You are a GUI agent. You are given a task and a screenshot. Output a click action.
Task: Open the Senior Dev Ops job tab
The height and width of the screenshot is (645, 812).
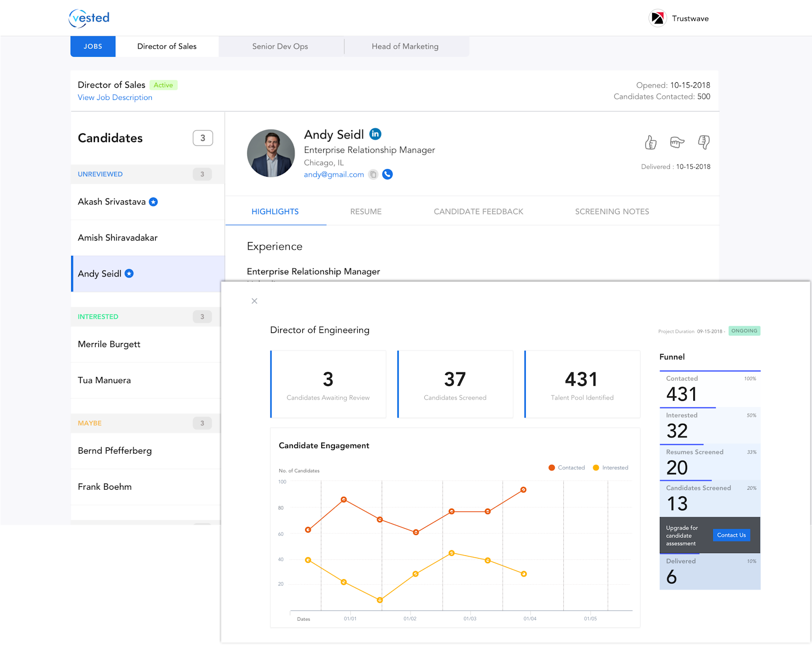[x=280, y=46]
